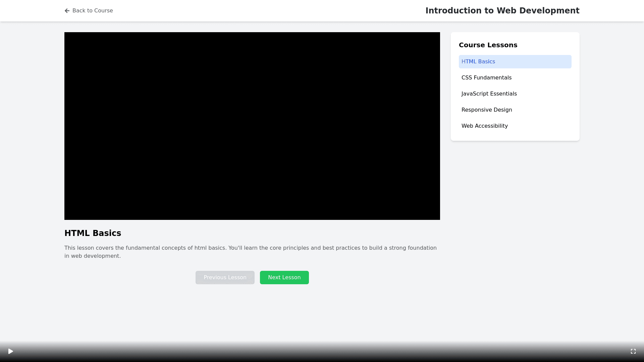Enter fullscreen using the corner icon

click(633, 351)
